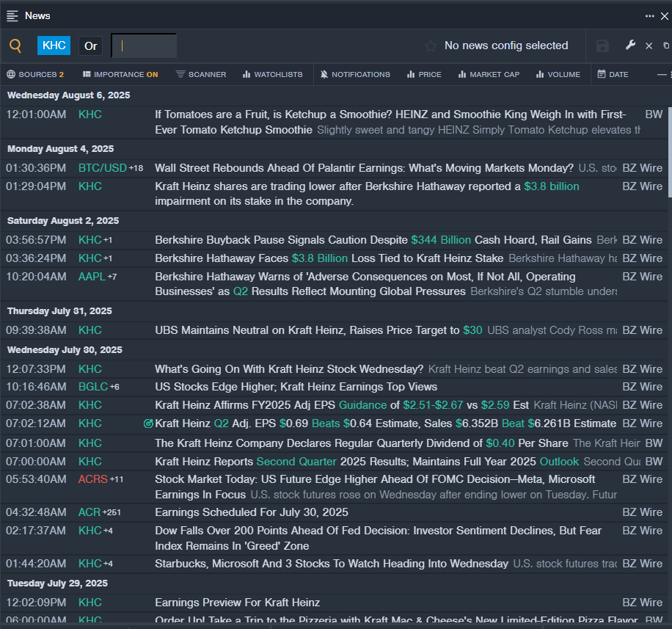Image resolution: width=672 pixels, height=629 pixels.
Task: Click the BGLC ticker link
Action: (93, 388)
